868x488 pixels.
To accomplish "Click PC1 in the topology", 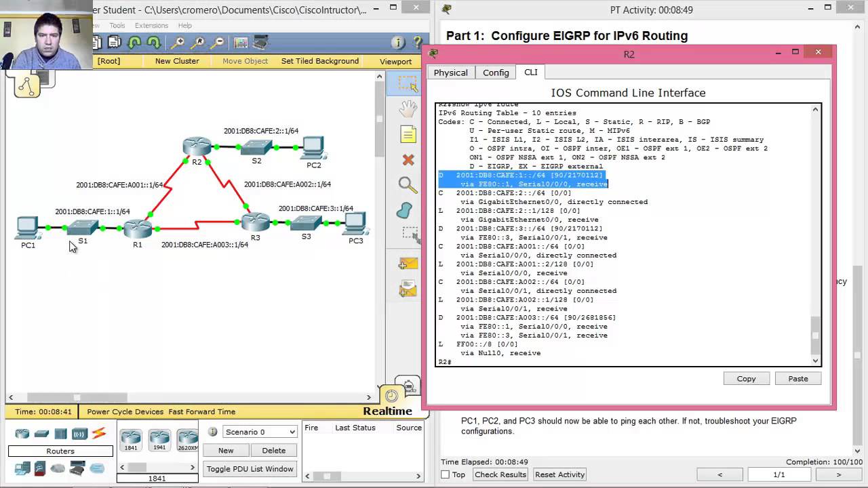I will (x=28, y=228).
